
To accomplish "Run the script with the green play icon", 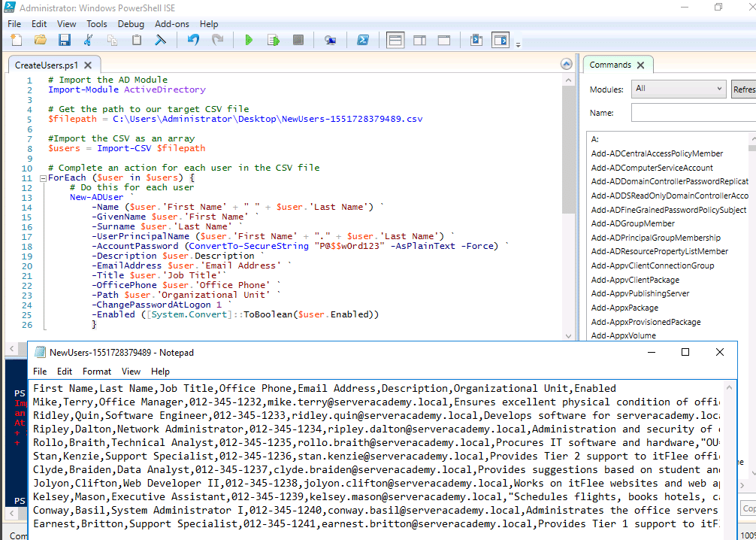I will coord(249,40).
